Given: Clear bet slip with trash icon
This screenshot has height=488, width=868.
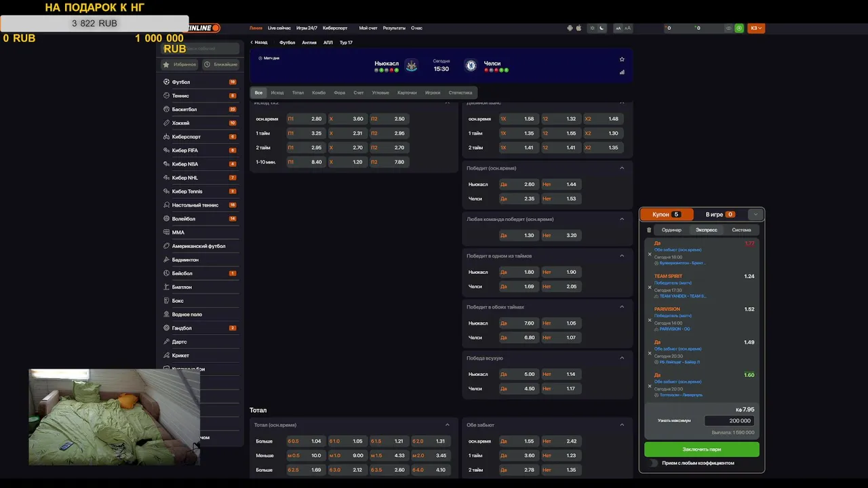Looking at the screenshot, I should 649,230.
